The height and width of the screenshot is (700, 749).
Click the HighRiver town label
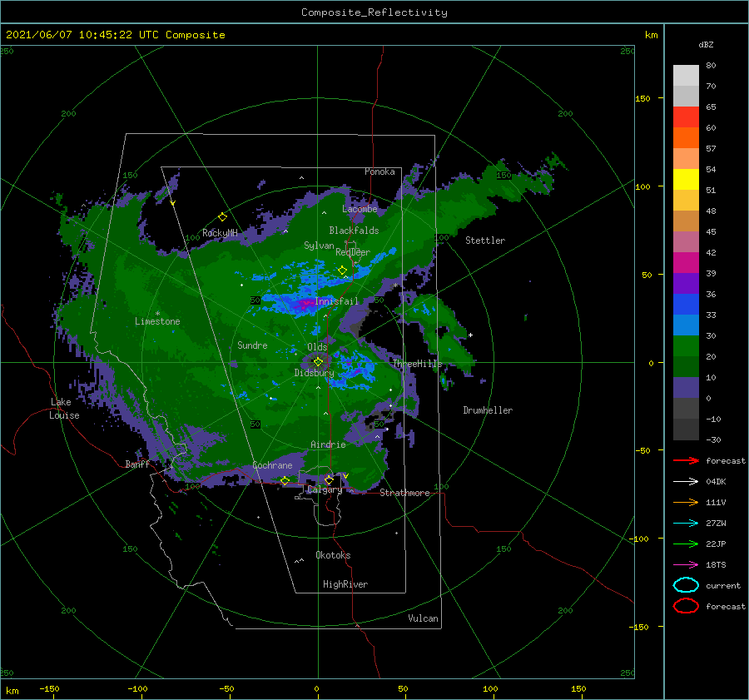345,584
